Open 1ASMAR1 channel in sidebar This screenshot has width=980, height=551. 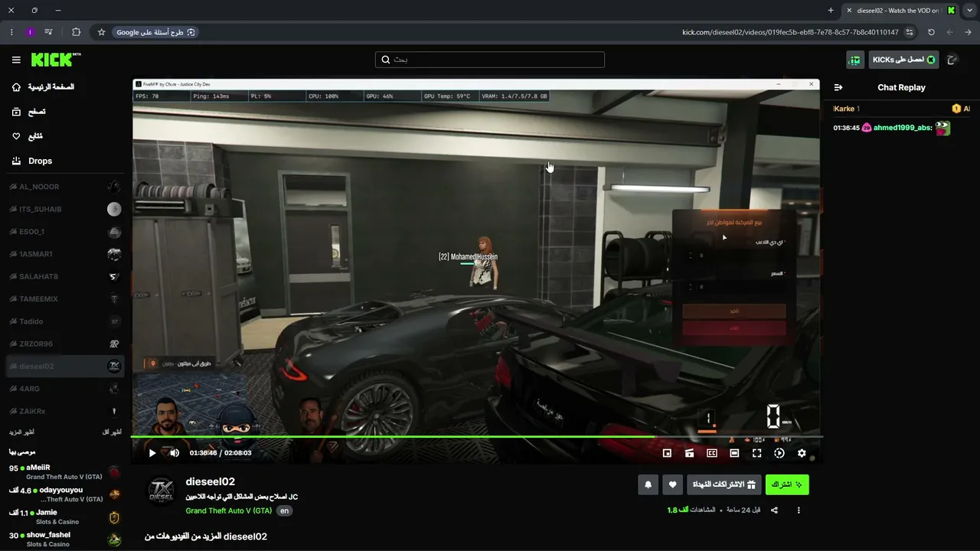click(65, 254)
